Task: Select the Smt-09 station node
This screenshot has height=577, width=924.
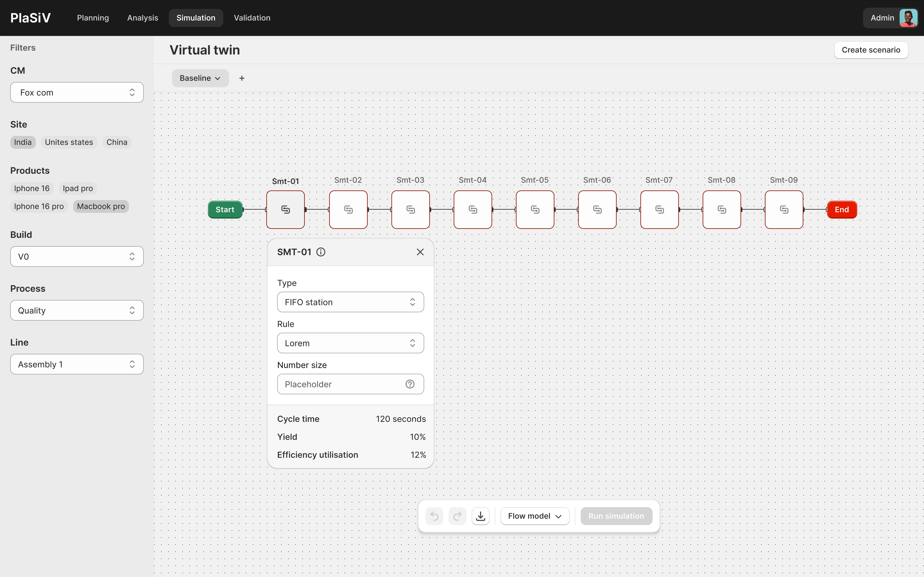Action: click(783, 209)
